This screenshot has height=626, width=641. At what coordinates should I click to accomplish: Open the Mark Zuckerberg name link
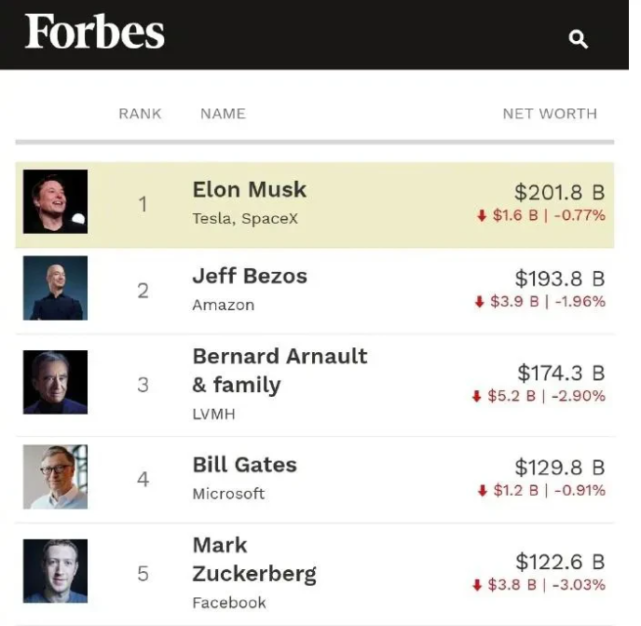[253, 560]
